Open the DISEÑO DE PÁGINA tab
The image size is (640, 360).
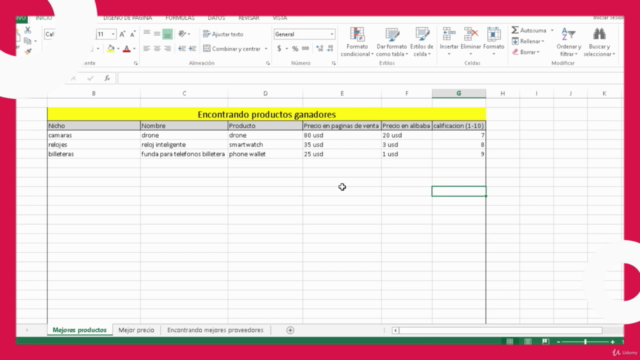click(x=127, y=18)
